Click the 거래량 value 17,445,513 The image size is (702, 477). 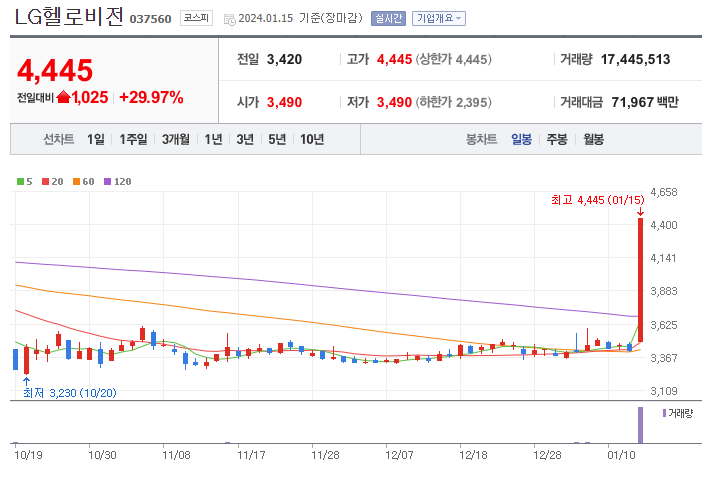click(635, 59)
